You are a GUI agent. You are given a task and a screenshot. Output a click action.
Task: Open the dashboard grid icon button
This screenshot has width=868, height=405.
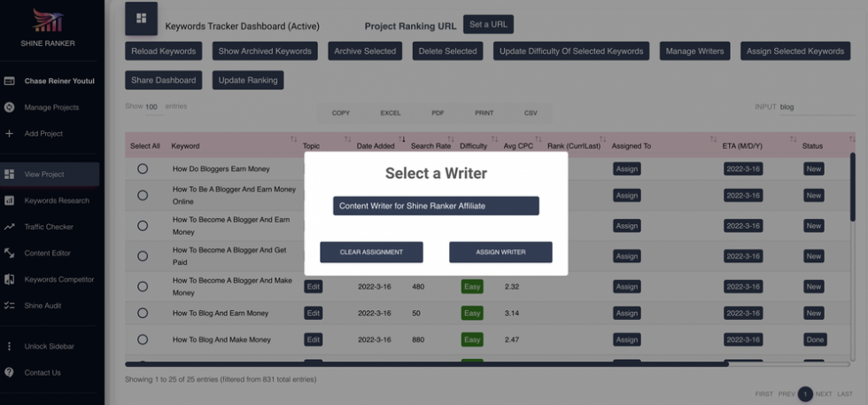click(142, 19)
